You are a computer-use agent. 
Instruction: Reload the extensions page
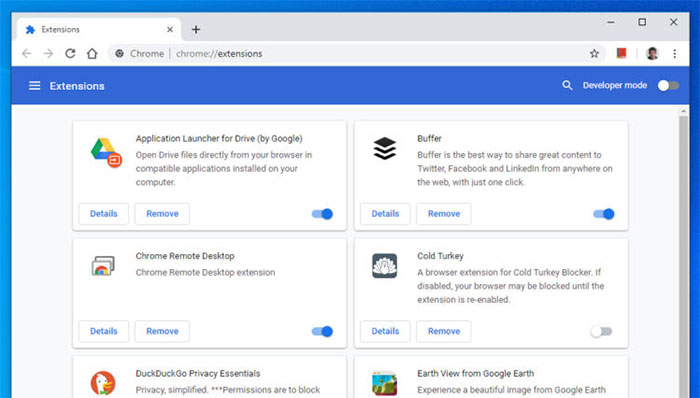click(x=70, y=54)
